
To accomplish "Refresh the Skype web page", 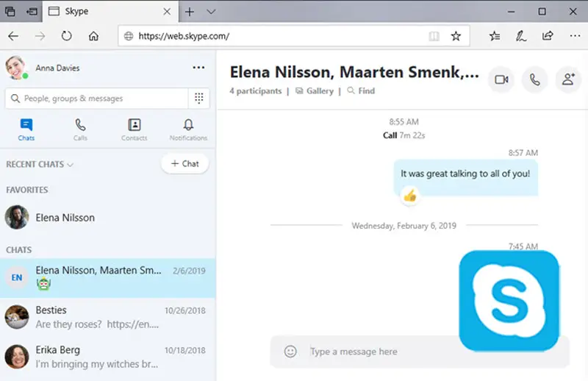I will tap(67, 36).
